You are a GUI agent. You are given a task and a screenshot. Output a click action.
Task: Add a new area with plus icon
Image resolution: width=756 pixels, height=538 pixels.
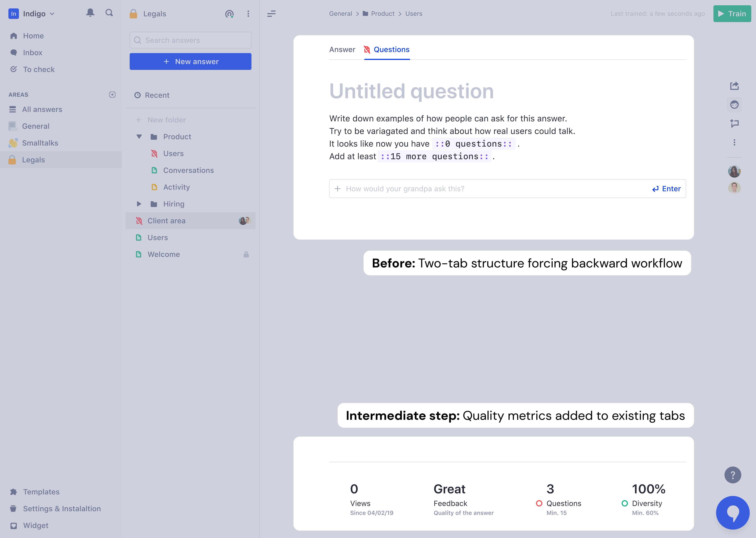(112, 95)
